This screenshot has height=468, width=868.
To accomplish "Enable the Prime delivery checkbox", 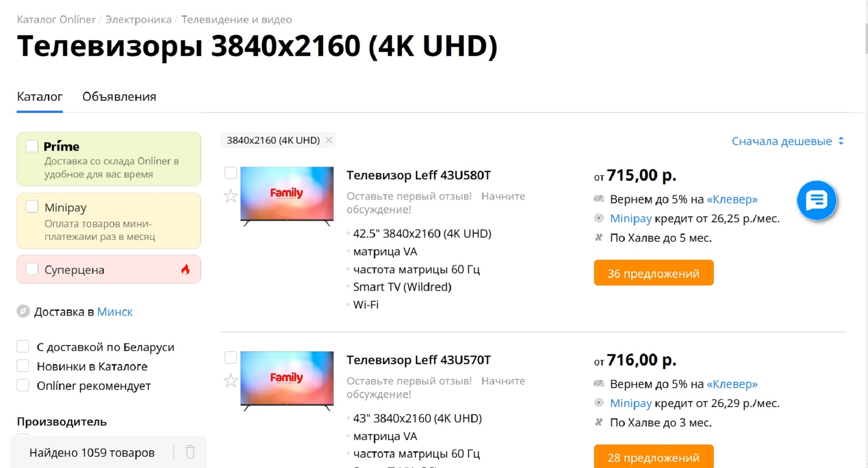I will click(32, 146).
